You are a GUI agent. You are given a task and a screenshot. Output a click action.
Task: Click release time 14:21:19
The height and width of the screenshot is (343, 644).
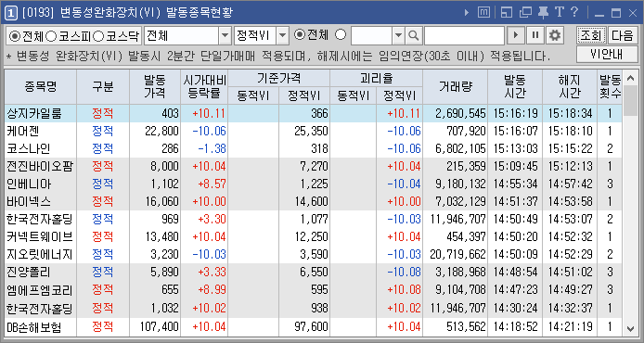tap(570, 327)
